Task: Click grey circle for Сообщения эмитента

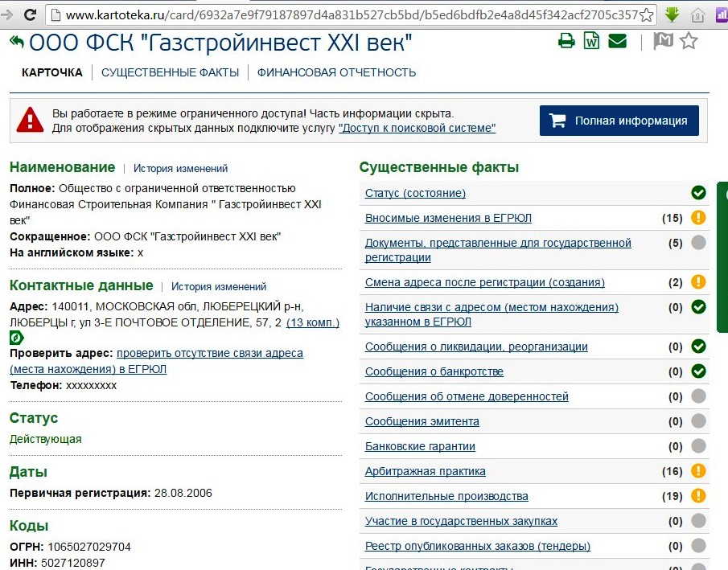Action: 698,421
